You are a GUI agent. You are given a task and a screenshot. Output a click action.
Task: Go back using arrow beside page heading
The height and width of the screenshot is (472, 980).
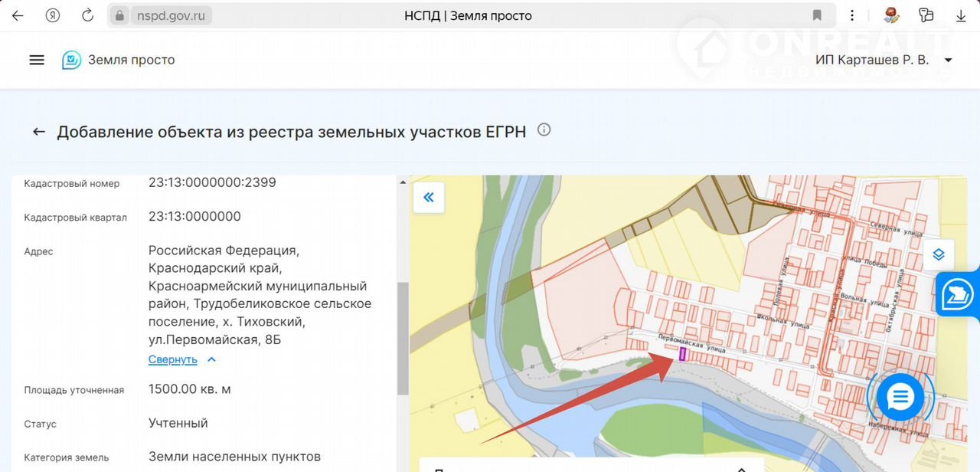39,132
